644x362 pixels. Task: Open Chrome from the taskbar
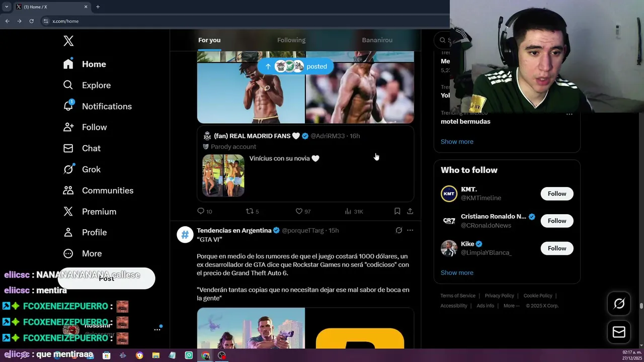pyautogui.click(x=205, y=355)
